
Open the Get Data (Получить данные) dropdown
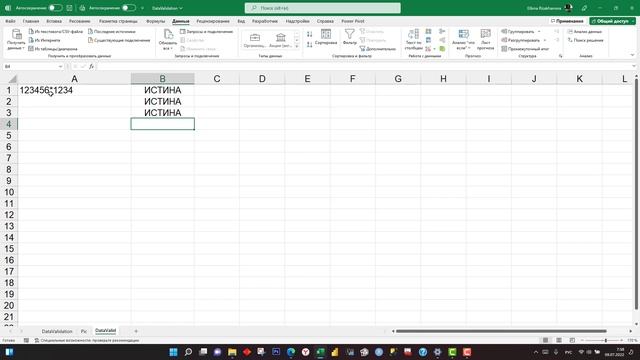[x=16, y=40]
